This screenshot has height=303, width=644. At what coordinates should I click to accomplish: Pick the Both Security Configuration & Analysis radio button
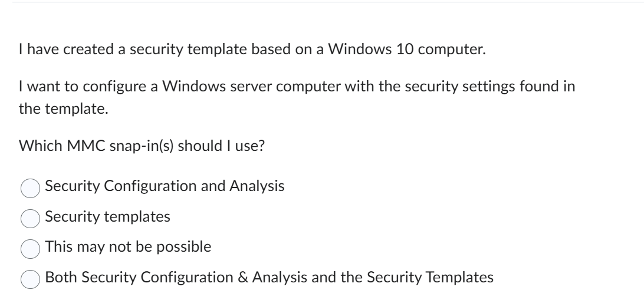(x=31, y=279)
